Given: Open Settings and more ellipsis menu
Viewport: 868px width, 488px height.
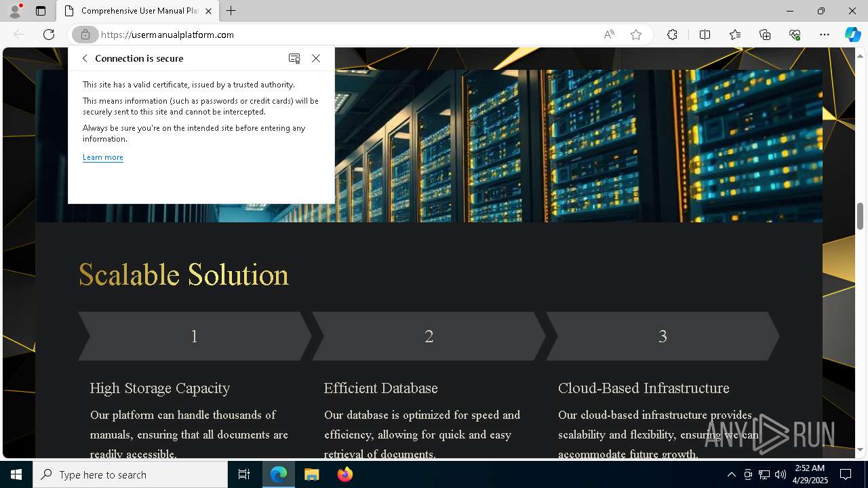Looking at the screenshot, I should click(825, 35).
